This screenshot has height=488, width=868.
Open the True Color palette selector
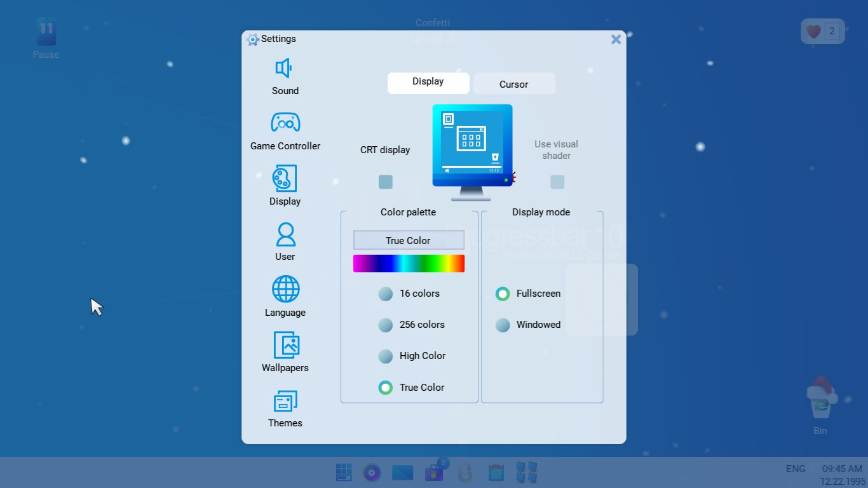408,240
